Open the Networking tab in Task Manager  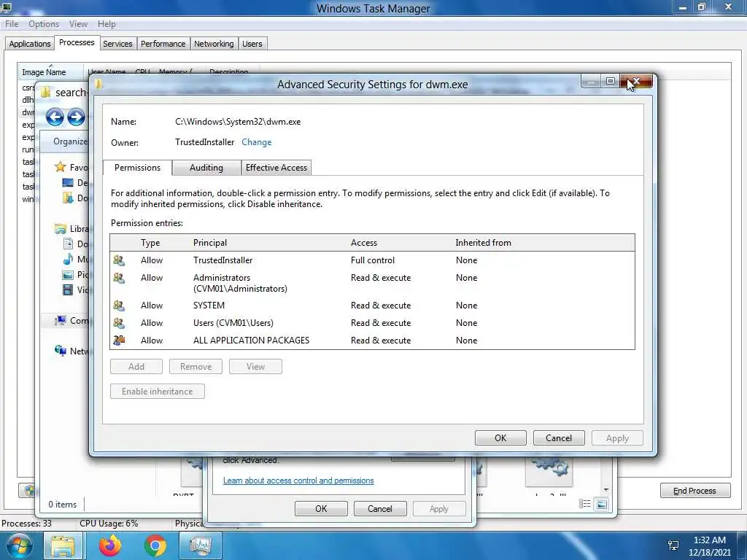[214, 44]
